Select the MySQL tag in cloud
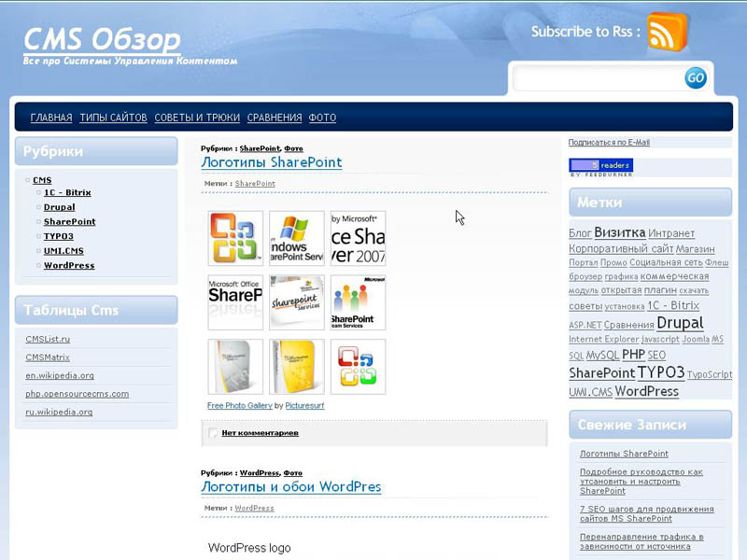 coord(602,356)
